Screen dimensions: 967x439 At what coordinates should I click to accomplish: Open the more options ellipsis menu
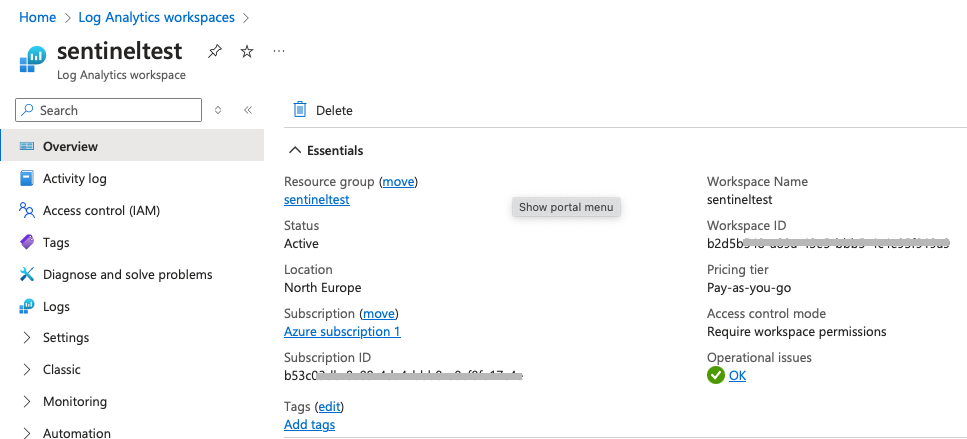pos(279,51)
